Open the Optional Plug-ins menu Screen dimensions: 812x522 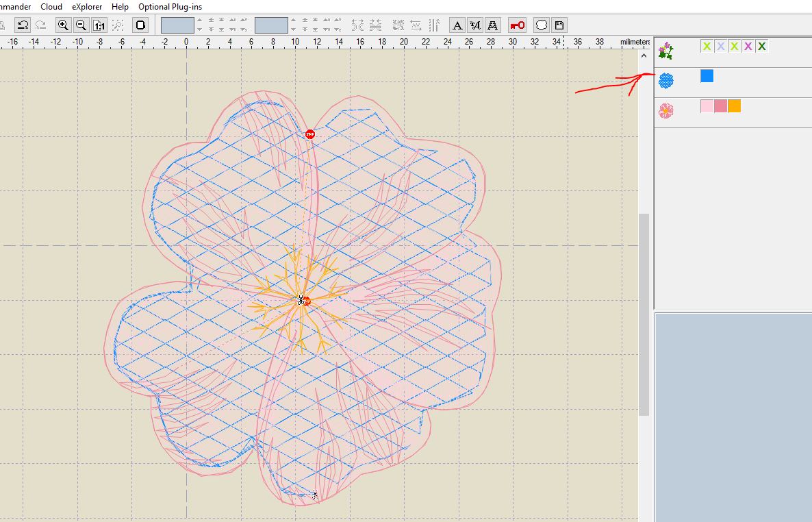pos(170,7)
